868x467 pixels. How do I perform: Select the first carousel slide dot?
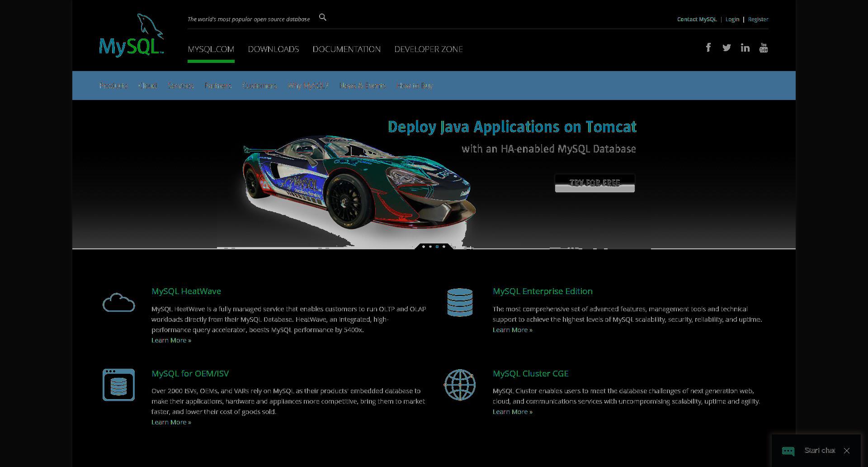[x=424, y=247]
